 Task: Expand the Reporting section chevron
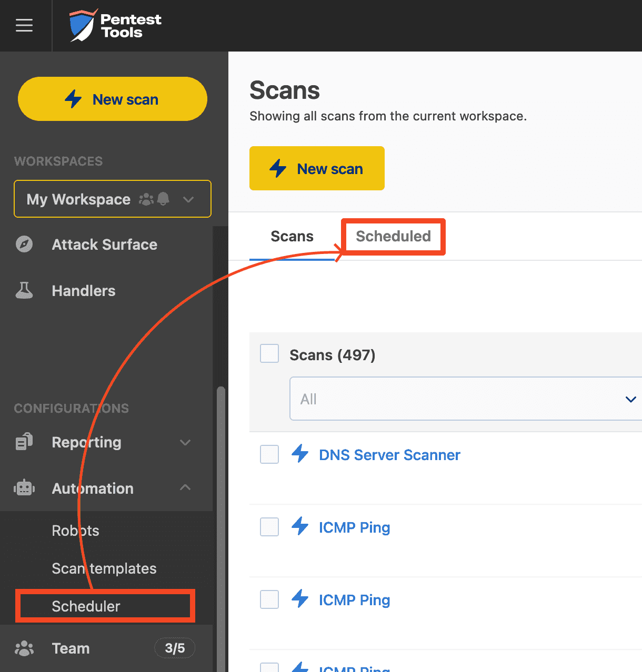[x=185, y=442]
